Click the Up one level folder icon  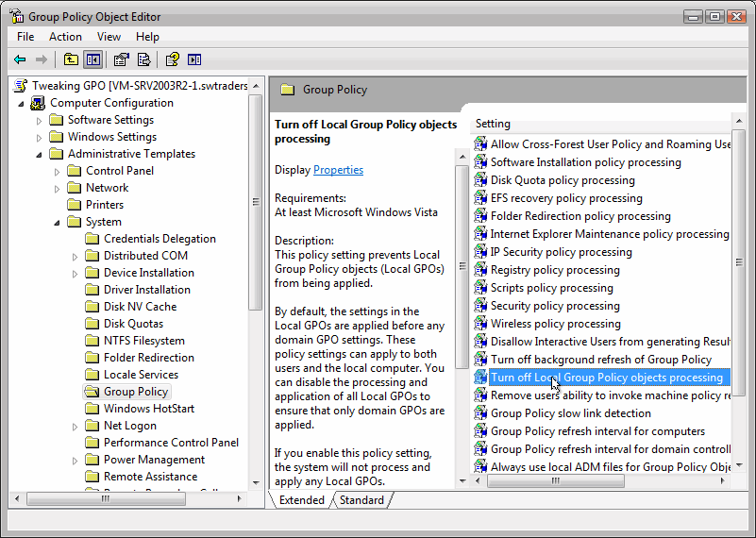click(71, 59)
